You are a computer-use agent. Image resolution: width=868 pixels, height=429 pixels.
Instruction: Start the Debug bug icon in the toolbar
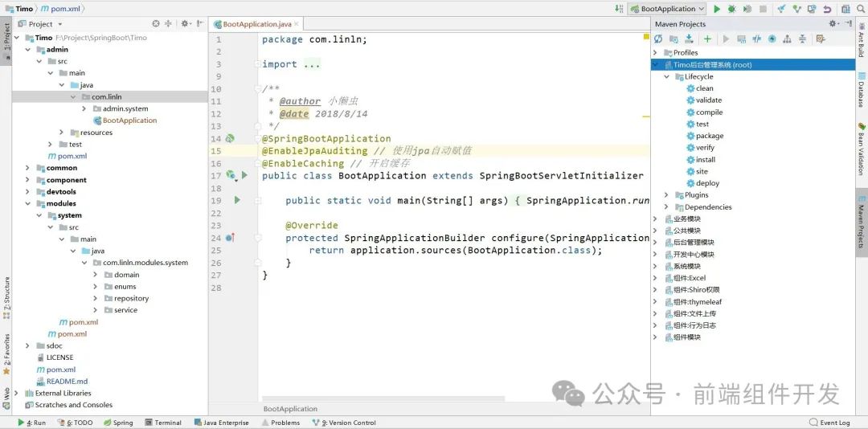click(x=732, y=9)
